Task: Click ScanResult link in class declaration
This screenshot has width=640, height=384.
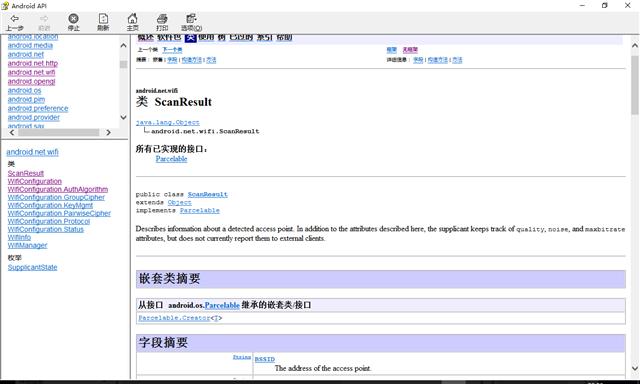Action: 208,194
